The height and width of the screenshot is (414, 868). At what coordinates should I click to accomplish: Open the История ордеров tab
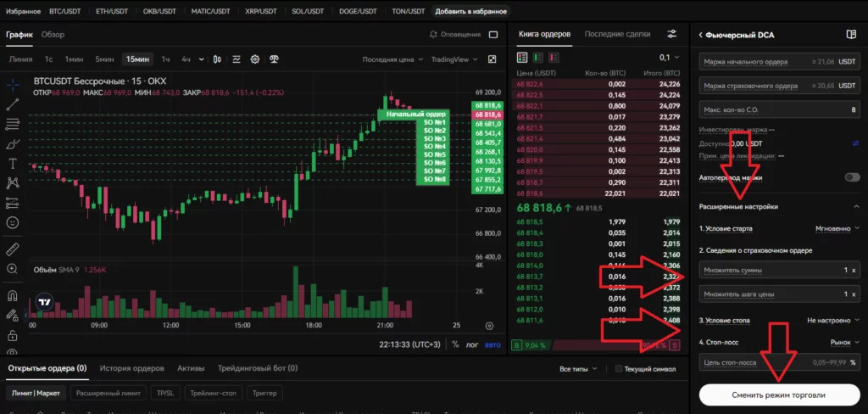131,368
